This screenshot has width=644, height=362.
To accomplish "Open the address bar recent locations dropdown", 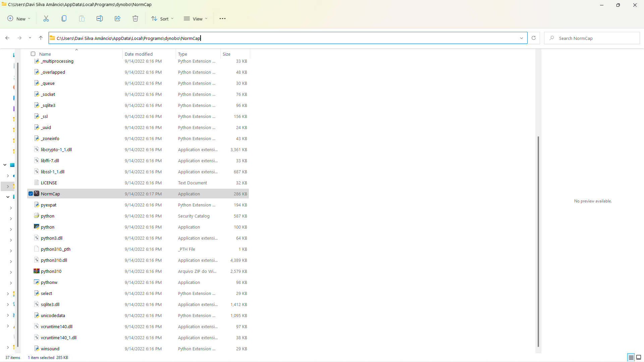I will click(x=522, y=38).
